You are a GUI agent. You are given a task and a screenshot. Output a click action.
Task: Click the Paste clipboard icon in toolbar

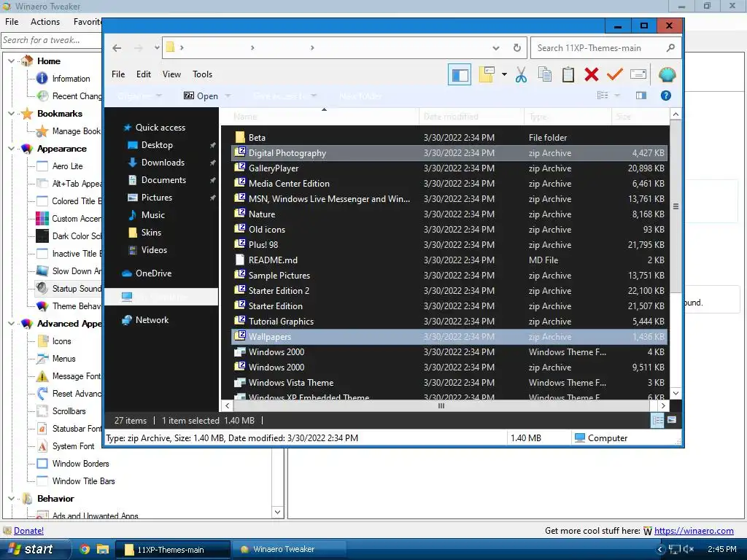[x=568, y=75]
